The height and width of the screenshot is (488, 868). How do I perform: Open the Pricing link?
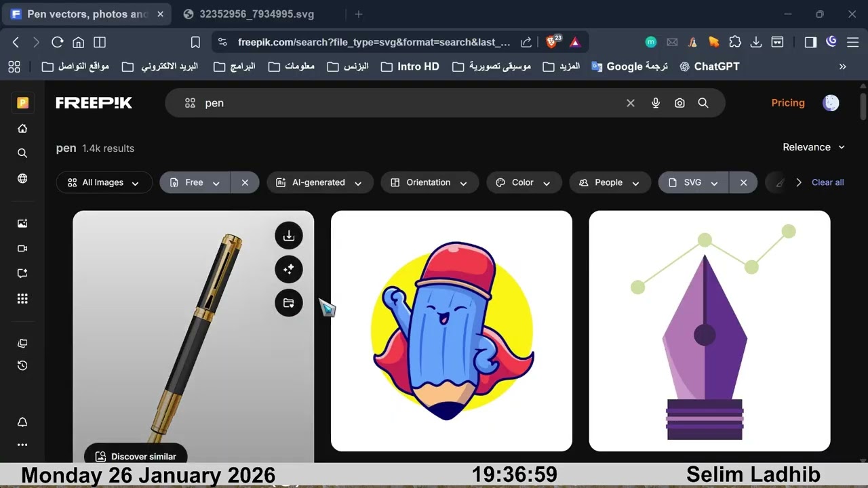click(788, 103)
